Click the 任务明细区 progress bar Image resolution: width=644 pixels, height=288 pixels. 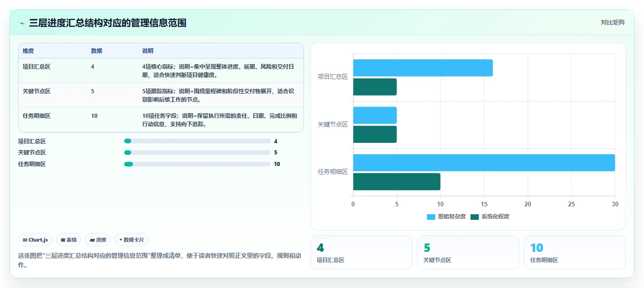[x=197, y=164]
